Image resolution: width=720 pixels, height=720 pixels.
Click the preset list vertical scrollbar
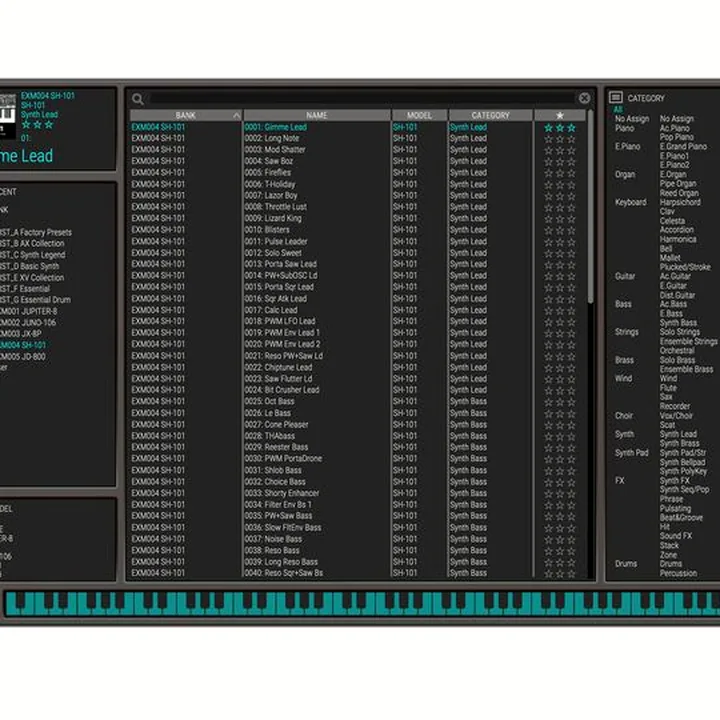coord(591,207)
